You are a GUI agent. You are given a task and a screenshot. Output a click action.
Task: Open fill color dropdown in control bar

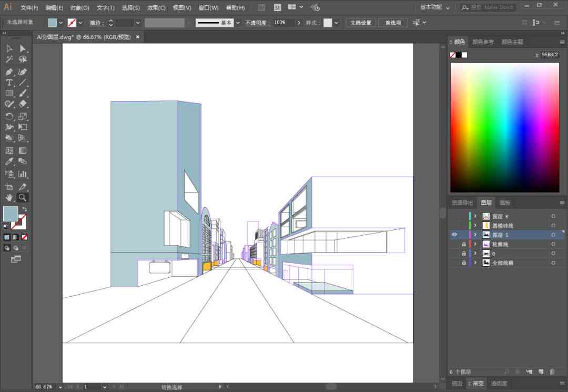61,23
